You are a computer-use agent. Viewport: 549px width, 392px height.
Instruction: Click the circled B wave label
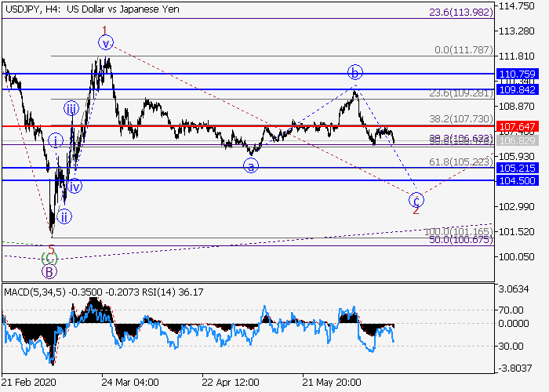tap(49, 272)
